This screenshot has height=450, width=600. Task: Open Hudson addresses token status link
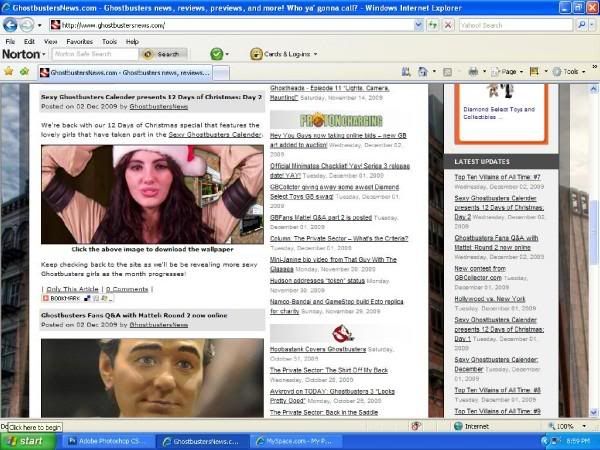tap(317, 280)
